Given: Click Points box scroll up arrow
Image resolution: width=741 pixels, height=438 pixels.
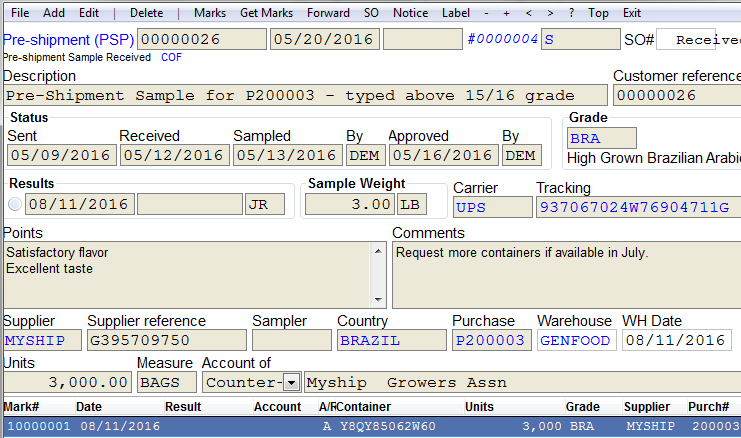Looking at the screenshot, I should [x=378, y=251].
